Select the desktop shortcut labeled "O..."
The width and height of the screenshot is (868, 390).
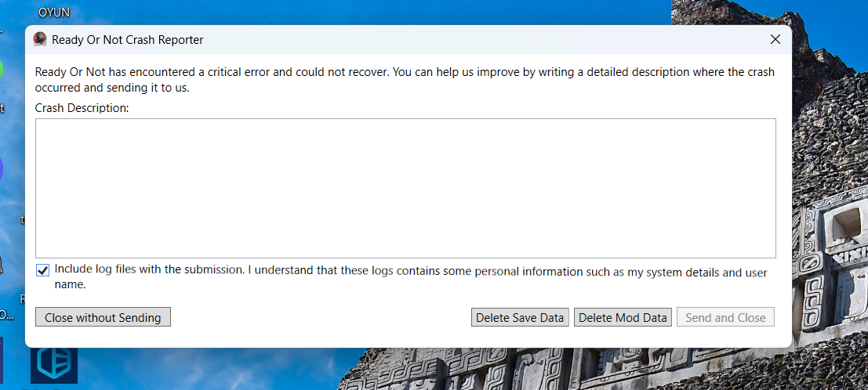tap(6, 315)
